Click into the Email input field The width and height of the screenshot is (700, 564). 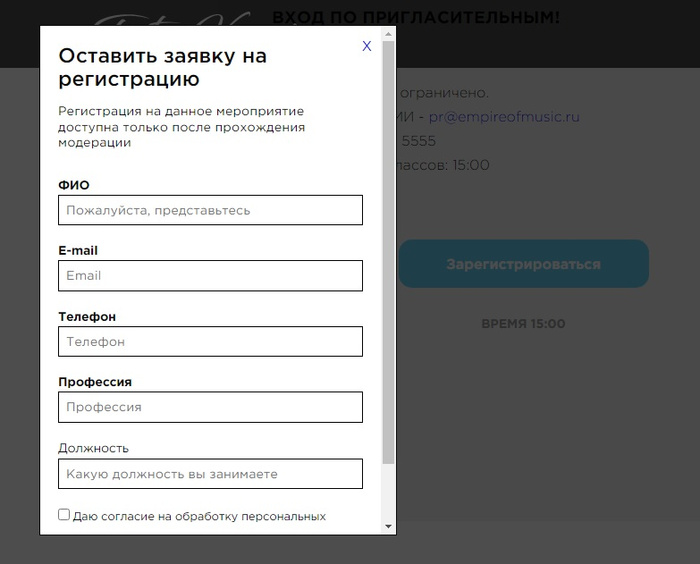[x=210, y=275]
